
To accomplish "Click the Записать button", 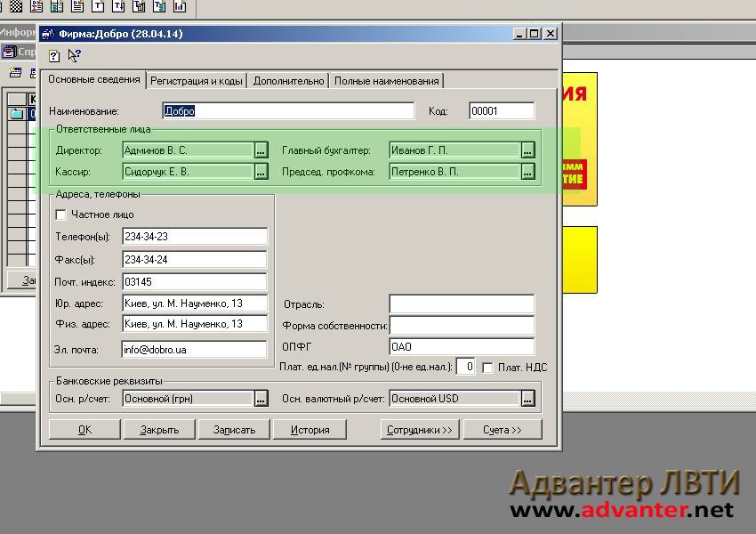I will point(234,430).
